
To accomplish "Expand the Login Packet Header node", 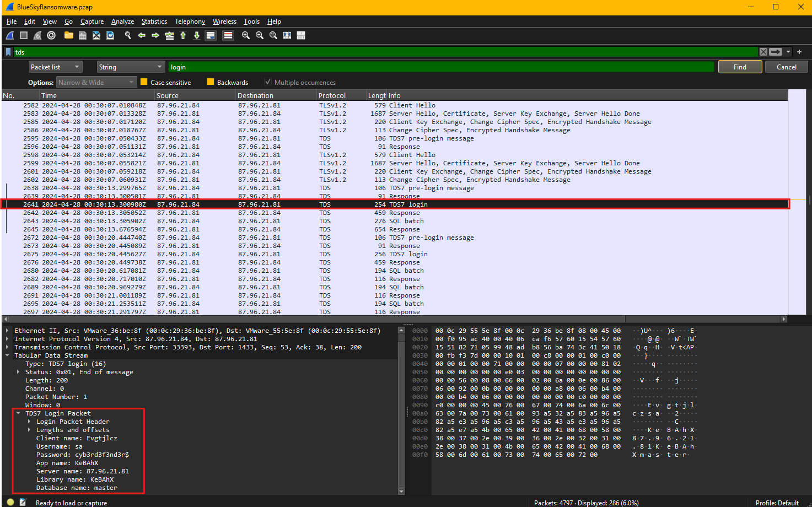I will [29, 422].
